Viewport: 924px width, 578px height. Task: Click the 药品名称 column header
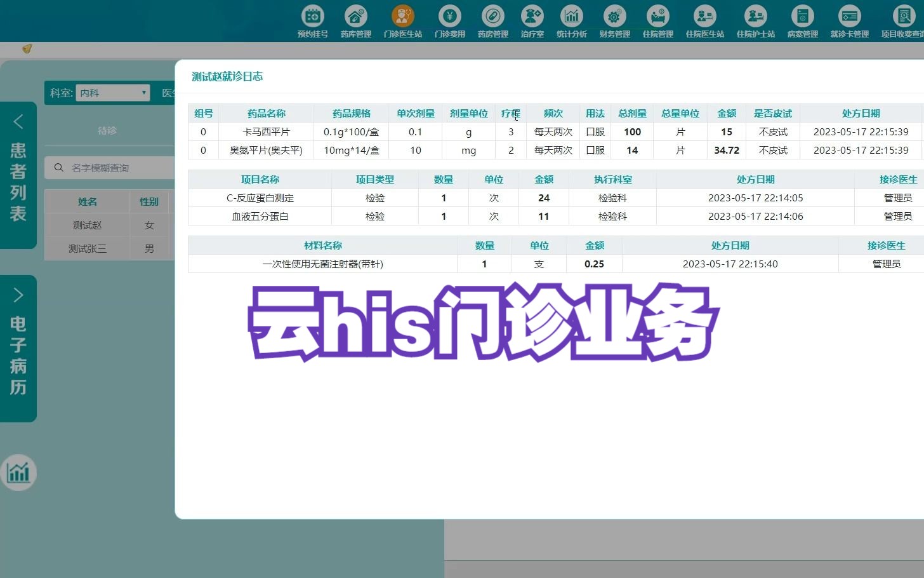(x=267, y=113)
